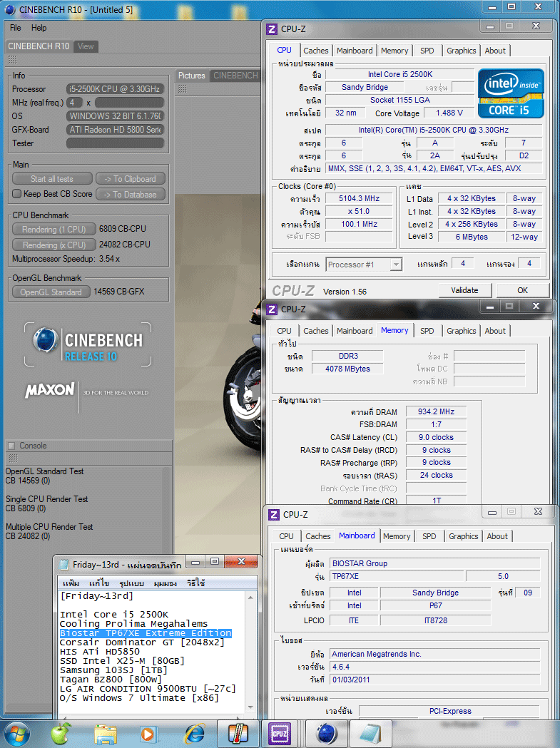Click the Cinebench panel grip icon below the header
Image resolution: width=560 pixels, height=748 pixels.
coord(13,60)
